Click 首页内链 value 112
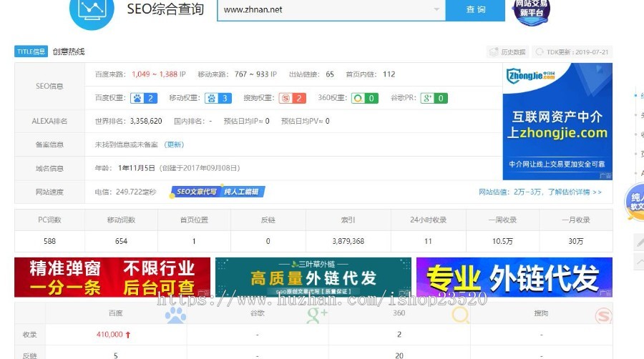Image resolution: width=644 pixels, height=359 pixels. pyautogui.click(x=389, y=74)
